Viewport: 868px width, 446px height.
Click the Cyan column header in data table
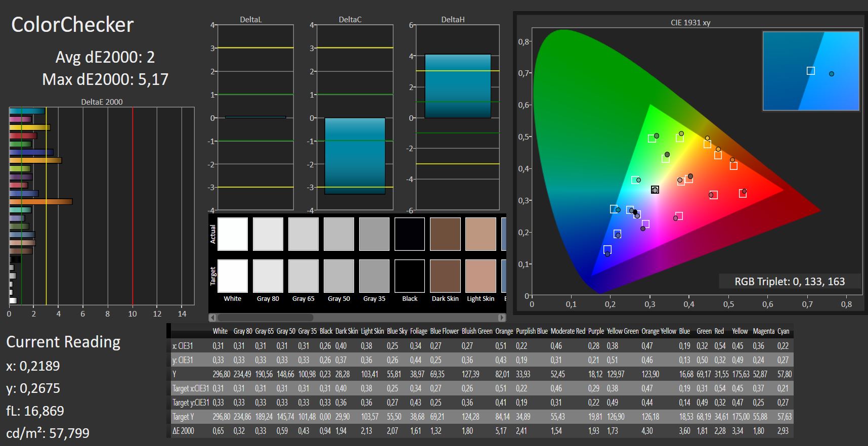point(783,331)
